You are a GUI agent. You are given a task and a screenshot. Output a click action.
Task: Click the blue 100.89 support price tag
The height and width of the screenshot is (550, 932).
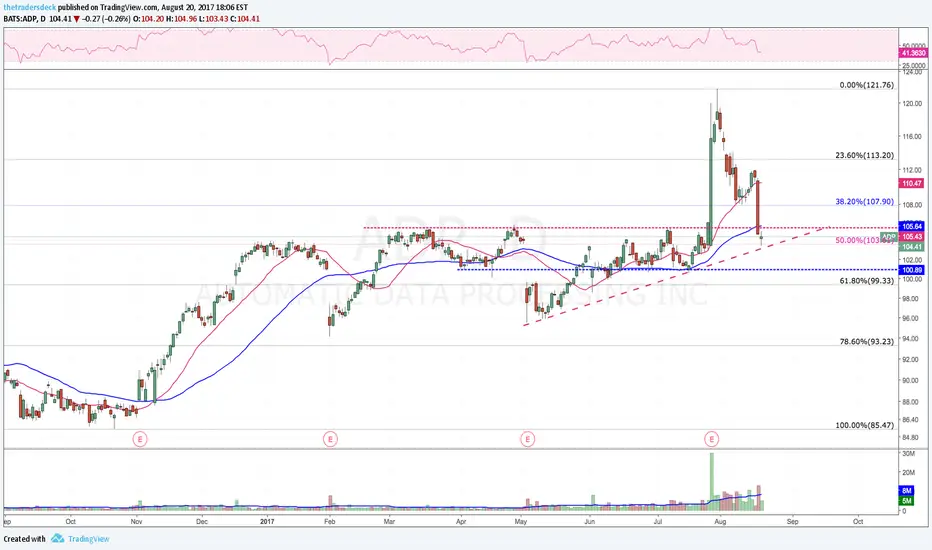point(912,270)
